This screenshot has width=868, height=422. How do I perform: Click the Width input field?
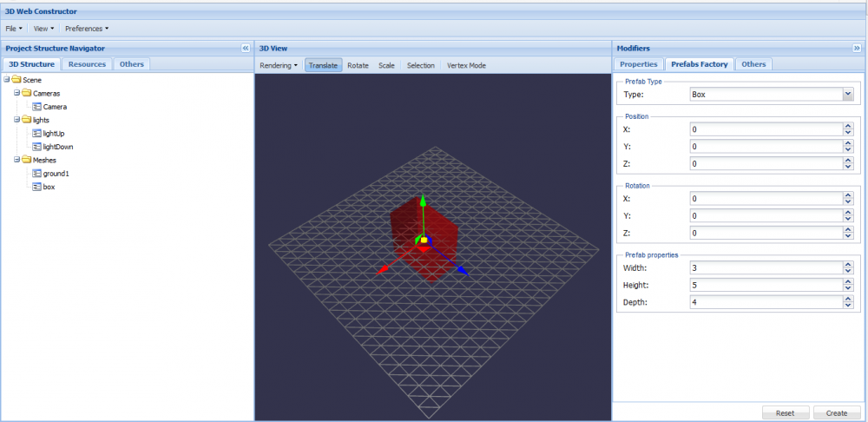[x=766, y=268]
